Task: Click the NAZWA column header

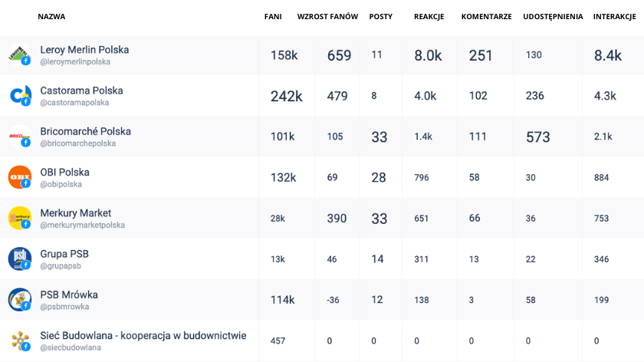Action: click(x=51, y=16)
